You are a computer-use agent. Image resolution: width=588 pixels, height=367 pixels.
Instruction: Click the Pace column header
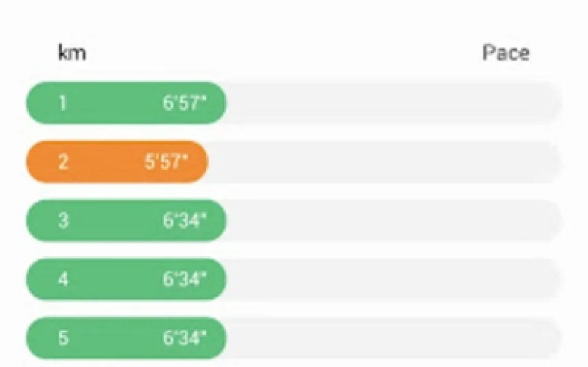click(x=506, y=53)
